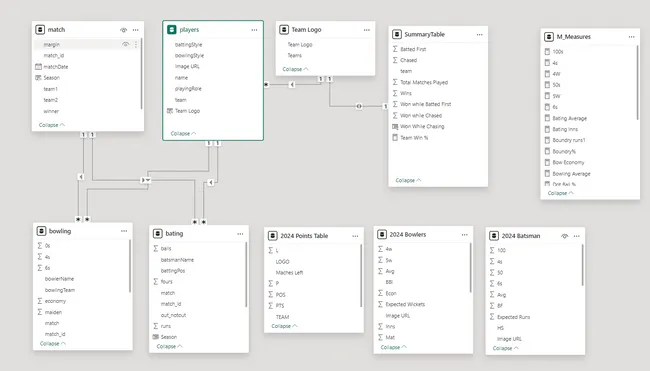Open more options for M_Measures table
The image size is (650, 371).
pos(631,37)
